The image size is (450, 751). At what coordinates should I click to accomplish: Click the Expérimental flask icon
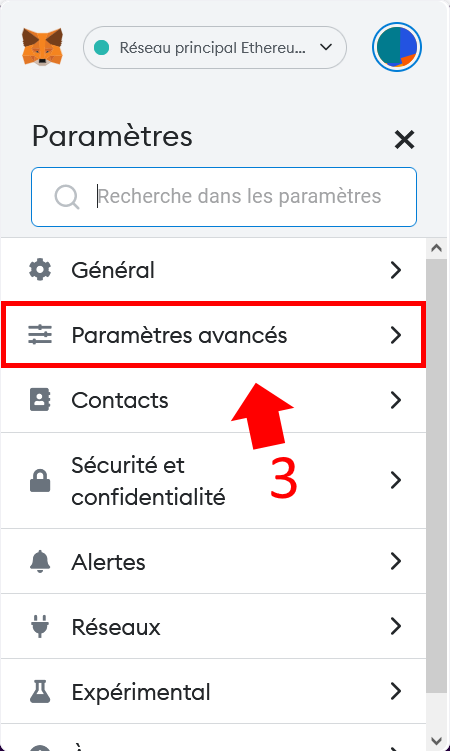click(40, 692)
